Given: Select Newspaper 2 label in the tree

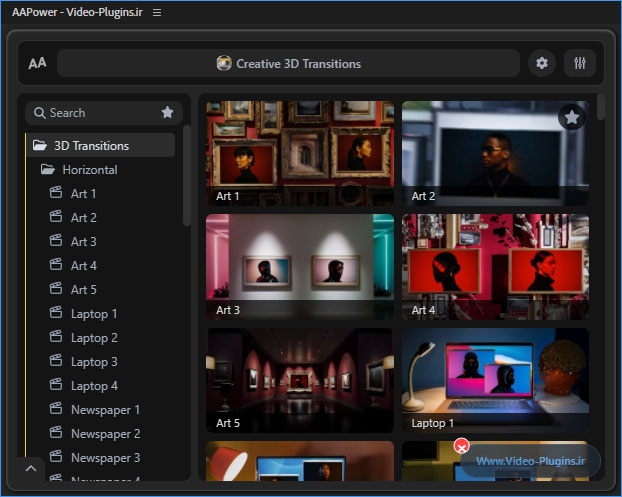Looking at the screenshot, I should pyautogui.click(x=106, y=434).
